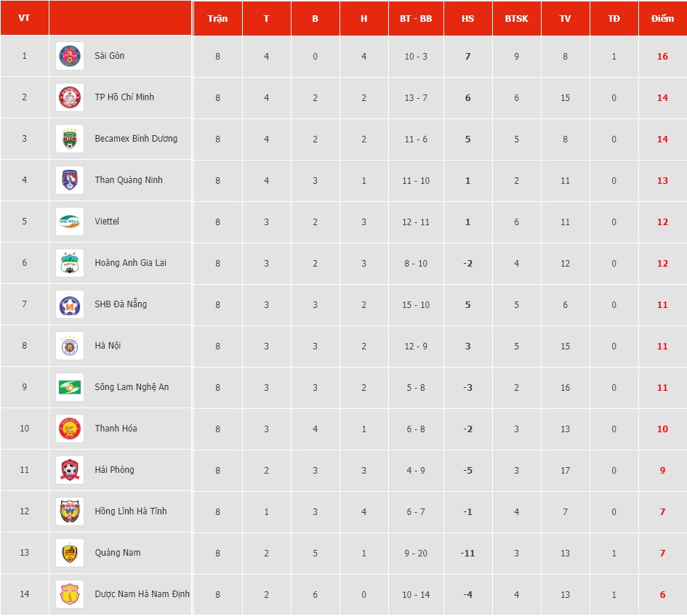Click the HS column header

[x=467, y=18]
